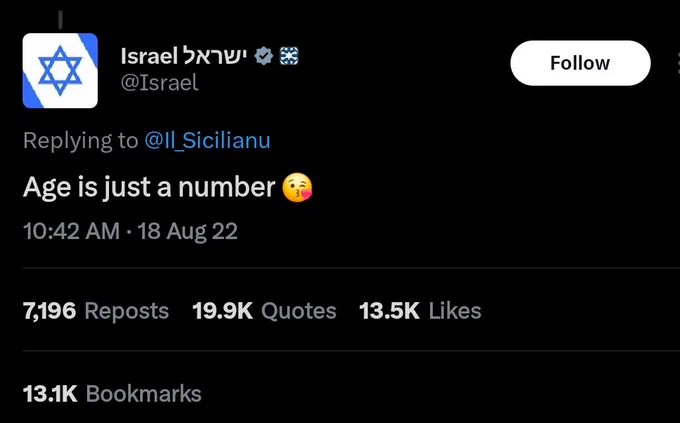
Task: Show the 19.9K Quotes
Action: tap(264, 311)
